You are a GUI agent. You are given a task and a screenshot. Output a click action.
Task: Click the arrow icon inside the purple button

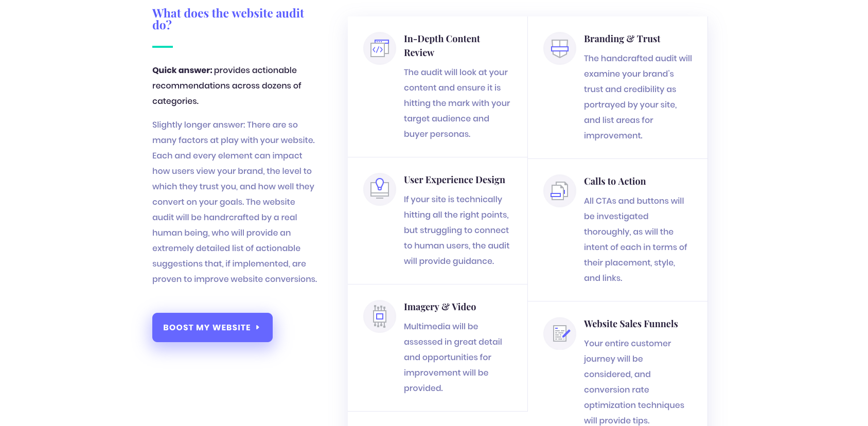click(257, 327)
